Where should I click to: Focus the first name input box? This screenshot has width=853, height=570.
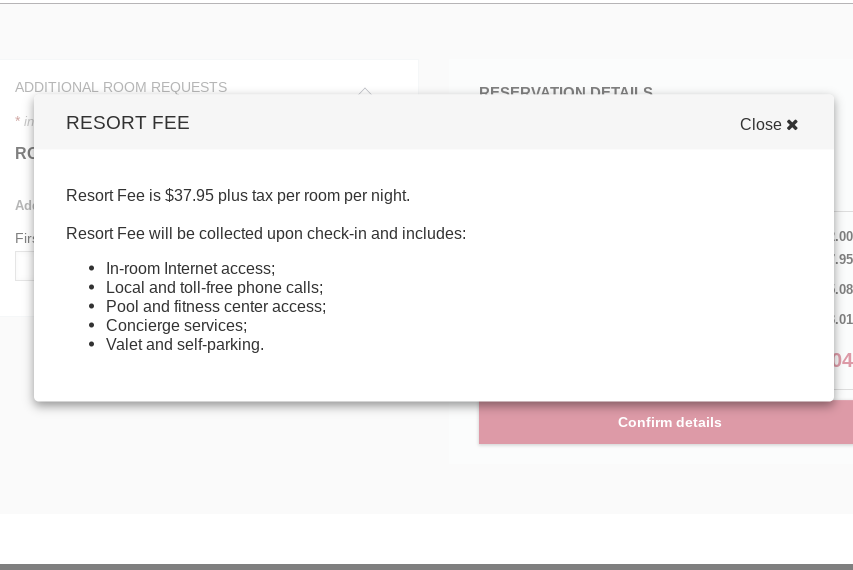[24, 266]
